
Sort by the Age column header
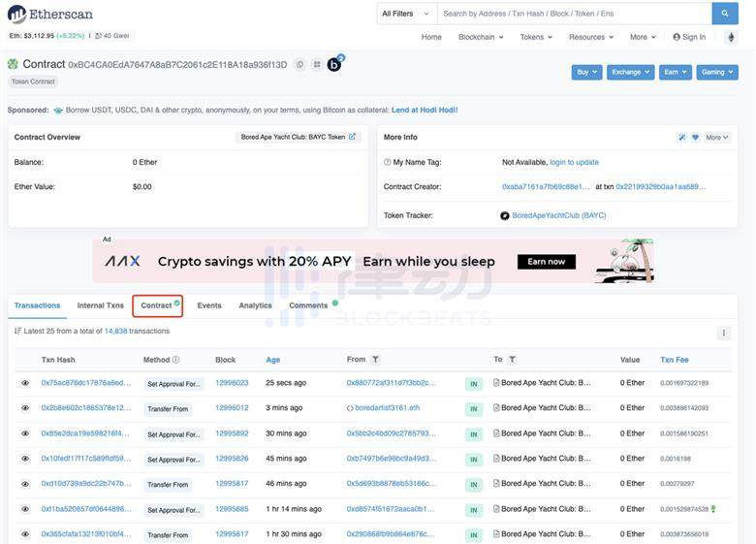pyautogui.click(x=273, y=360)
